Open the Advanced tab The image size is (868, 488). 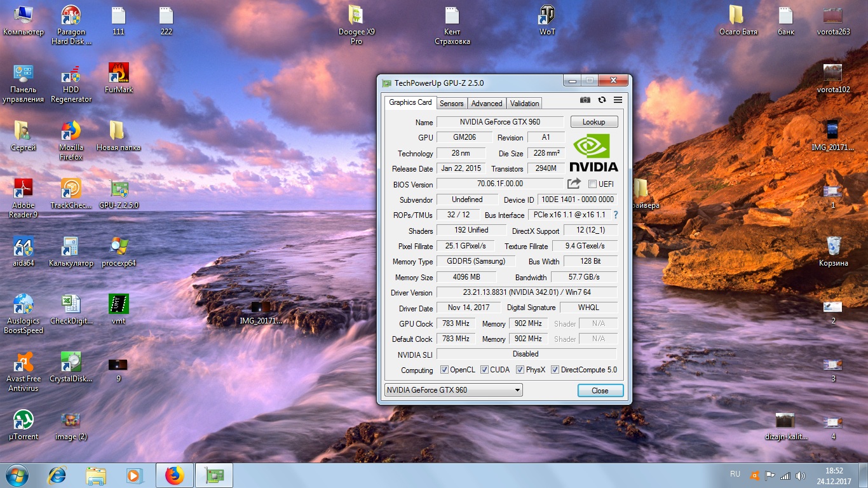click(487, 103)
